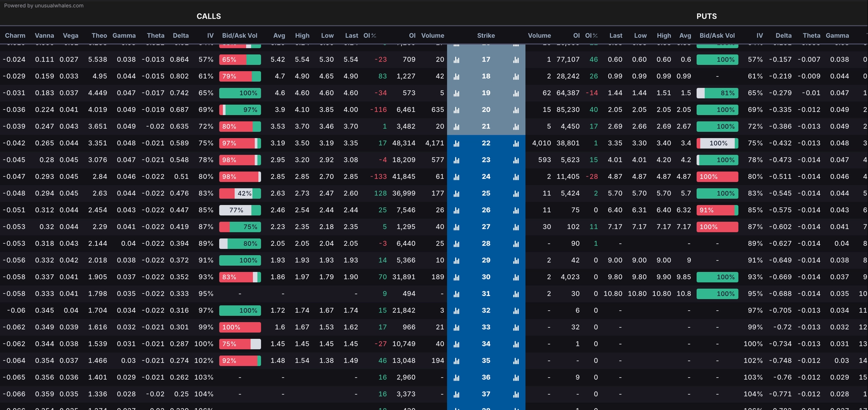Open puts chart icon for strike 26
The height and width of the screenshot is (410, 868).
[516, 210]
